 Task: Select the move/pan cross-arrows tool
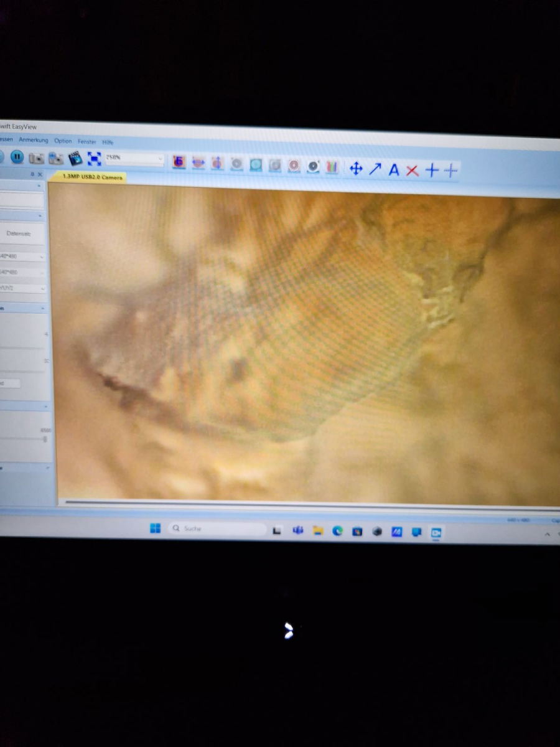click(356, 169)
